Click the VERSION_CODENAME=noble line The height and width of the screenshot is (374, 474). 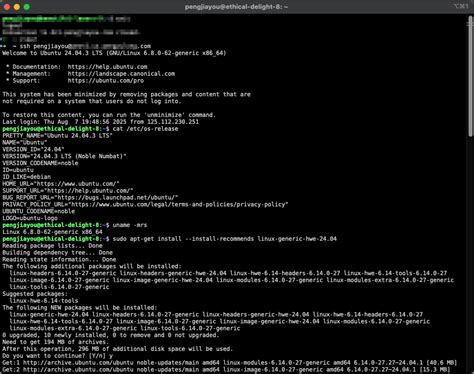point(40,163)
